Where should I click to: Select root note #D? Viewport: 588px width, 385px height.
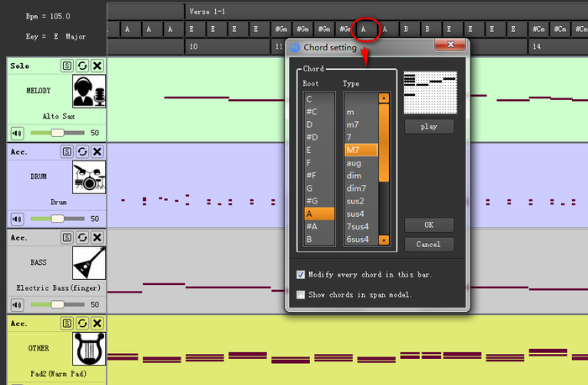click(x=319, y=137)
